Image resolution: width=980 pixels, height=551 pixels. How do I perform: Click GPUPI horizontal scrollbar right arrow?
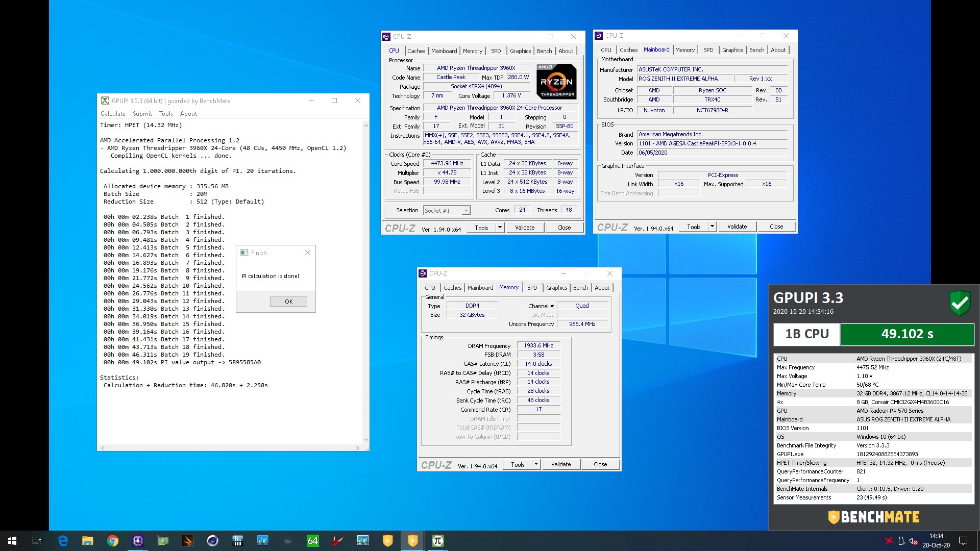point(357,448)
